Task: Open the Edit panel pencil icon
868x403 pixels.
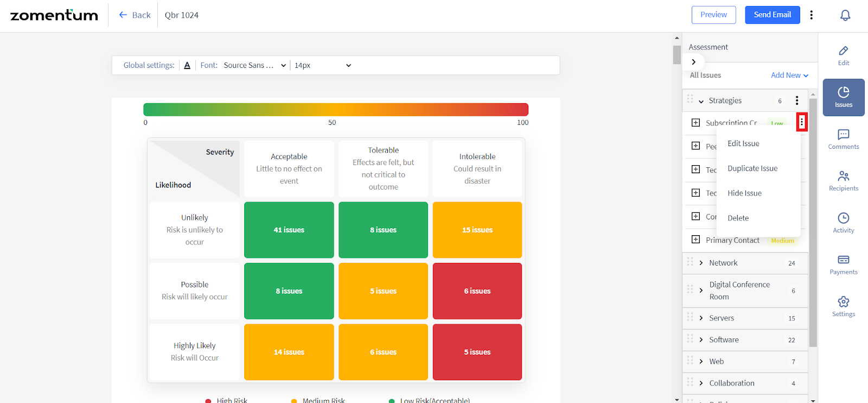Action: [x=844, y=51]
